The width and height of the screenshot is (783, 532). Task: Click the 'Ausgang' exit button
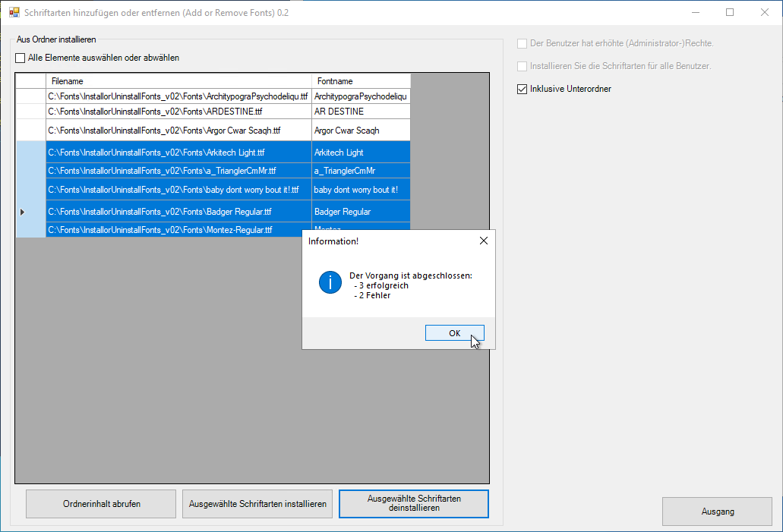point(717,512)
